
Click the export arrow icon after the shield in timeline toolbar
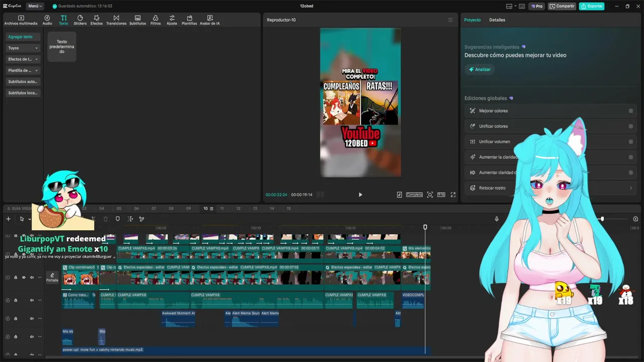[130, 219]
